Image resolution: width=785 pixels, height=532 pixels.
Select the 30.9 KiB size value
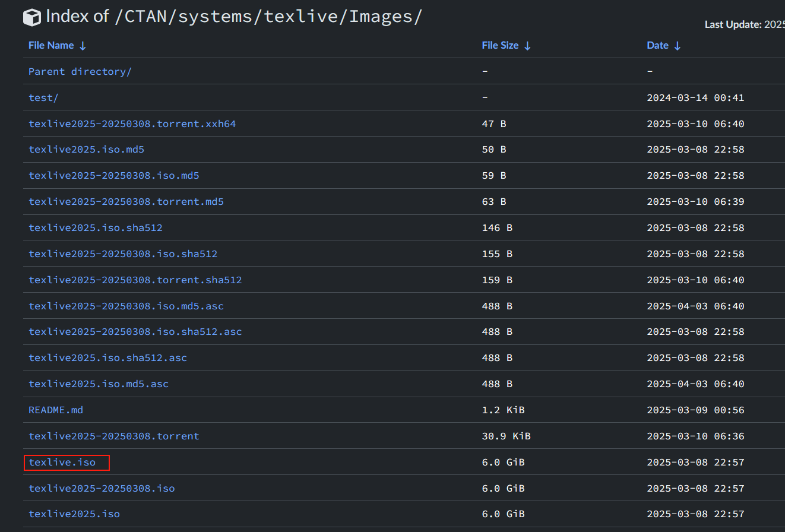(506, 436)
